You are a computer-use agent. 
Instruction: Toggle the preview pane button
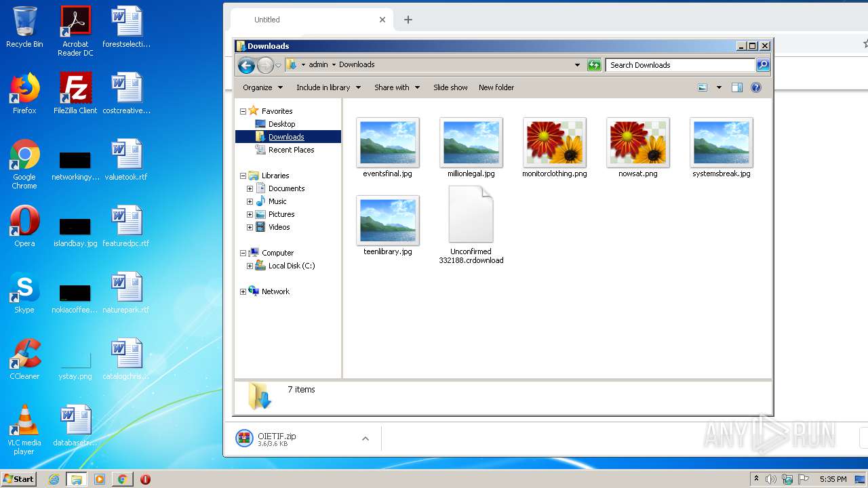[x=737, y=87]
